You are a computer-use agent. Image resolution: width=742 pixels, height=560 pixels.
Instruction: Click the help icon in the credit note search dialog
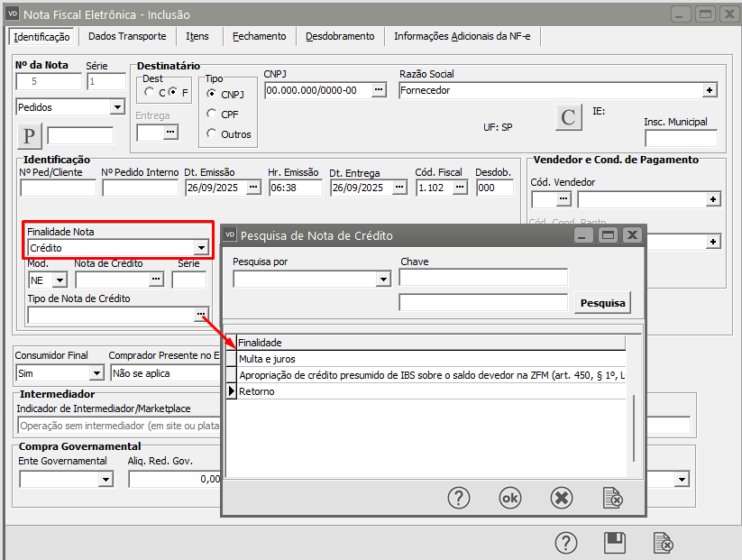coord(459,498)
